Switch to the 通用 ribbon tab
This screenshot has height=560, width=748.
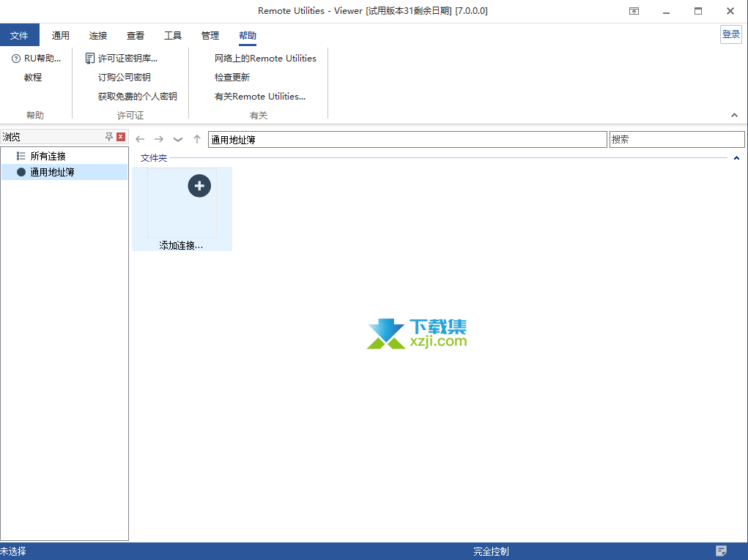coord(61,35)
